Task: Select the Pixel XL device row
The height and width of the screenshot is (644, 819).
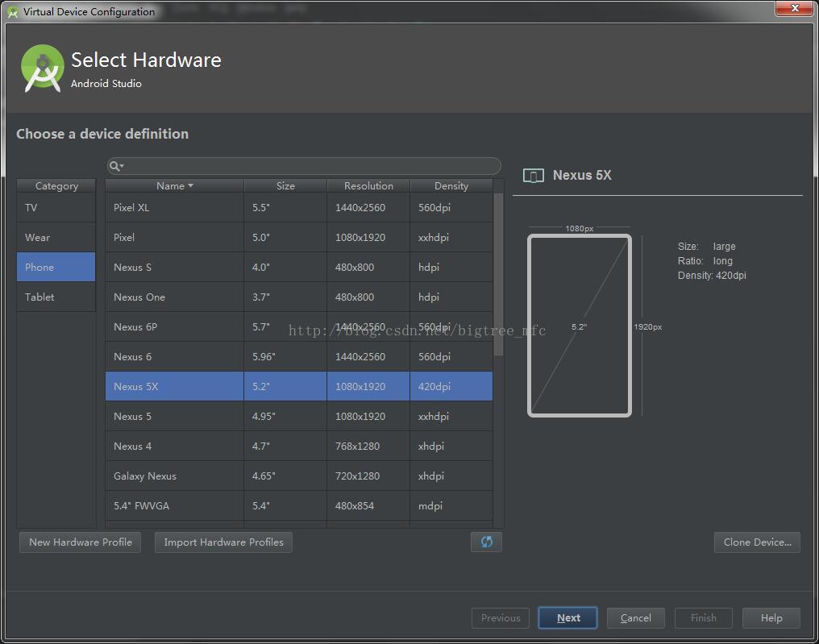Action: click(299, 207)
